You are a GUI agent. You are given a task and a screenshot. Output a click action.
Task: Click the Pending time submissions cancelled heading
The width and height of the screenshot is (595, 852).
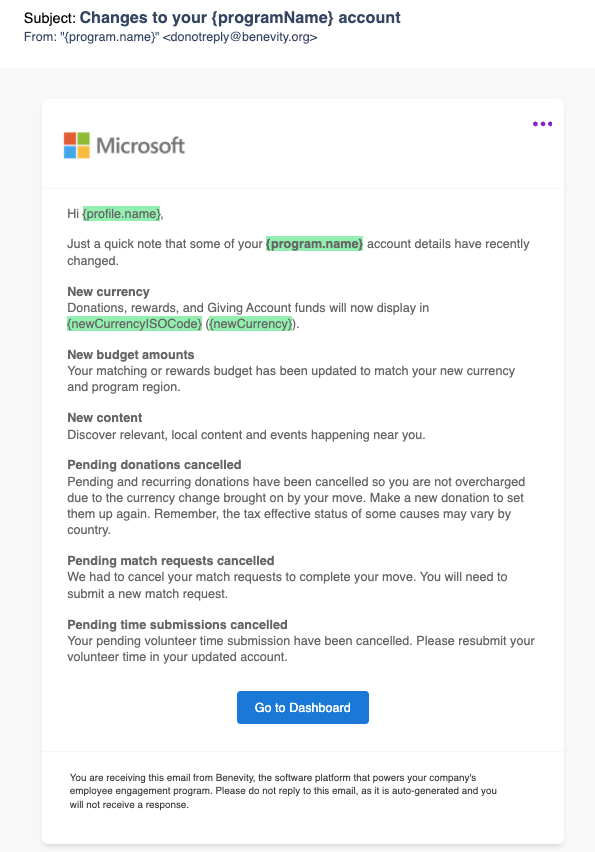[177, 625]
